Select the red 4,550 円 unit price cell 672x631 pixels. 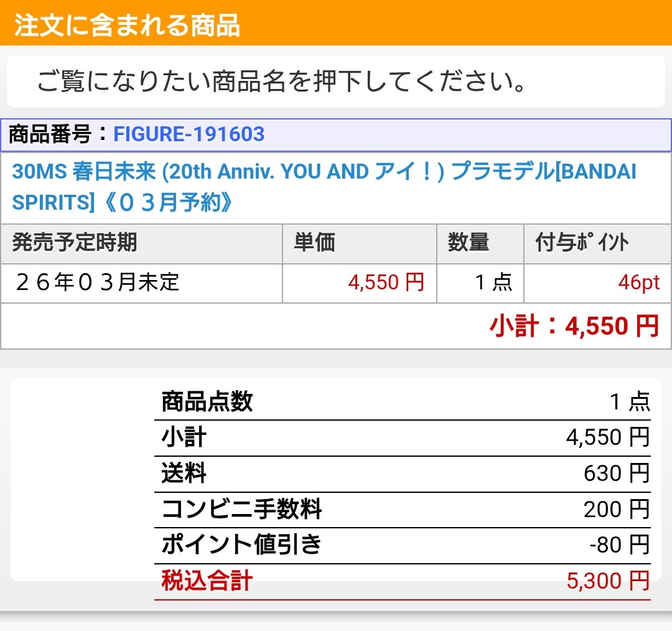click(386, 283)
